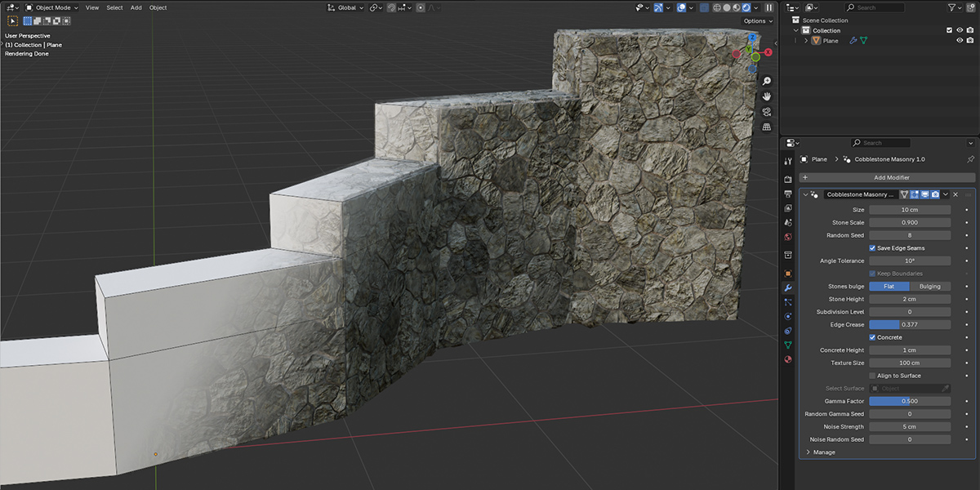Viewport: 980px width, 490px height.
Task: Open the Global transform orientation dropdown
Action: 345,7
